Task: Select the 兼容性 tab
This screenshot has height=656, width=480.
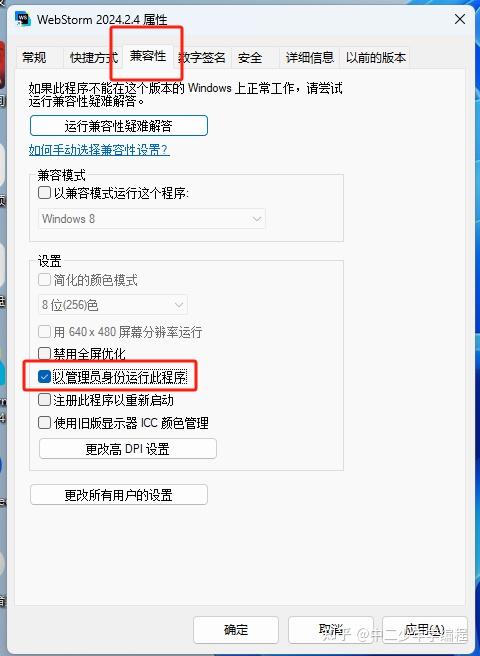Action: click(x=148, y=56)
